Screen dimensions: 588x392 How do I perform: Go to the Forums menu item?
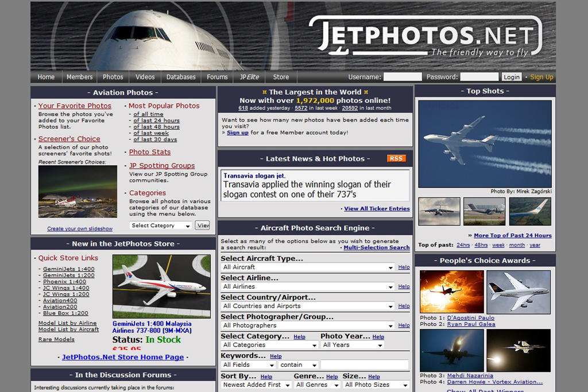(217, 77)
